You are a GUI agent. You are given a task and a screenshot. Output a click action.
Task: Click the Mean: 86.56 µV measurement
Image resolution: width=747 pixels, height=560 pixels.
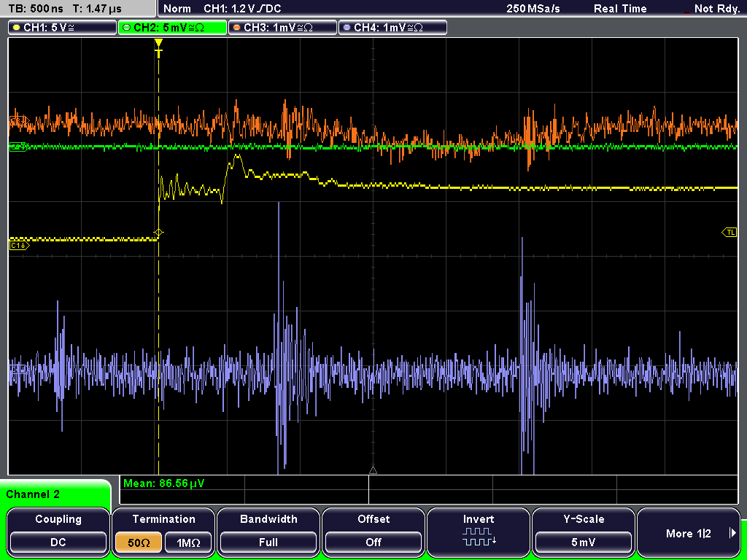tap(164, 483)
